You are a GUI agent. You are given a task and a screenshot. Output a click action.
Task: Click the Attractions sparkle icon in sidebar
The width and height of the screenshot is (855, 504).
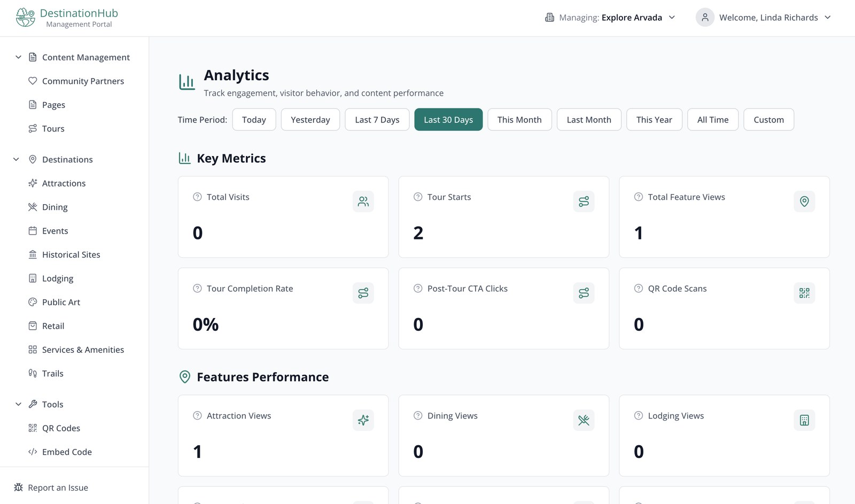(x=33, y=183)
